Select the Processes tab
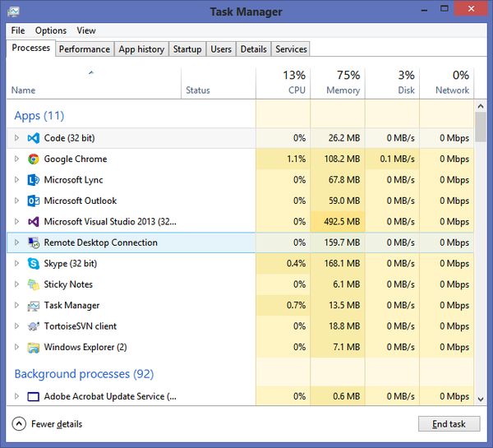Viewport: 493px width, 448px height. coord(31,48)
